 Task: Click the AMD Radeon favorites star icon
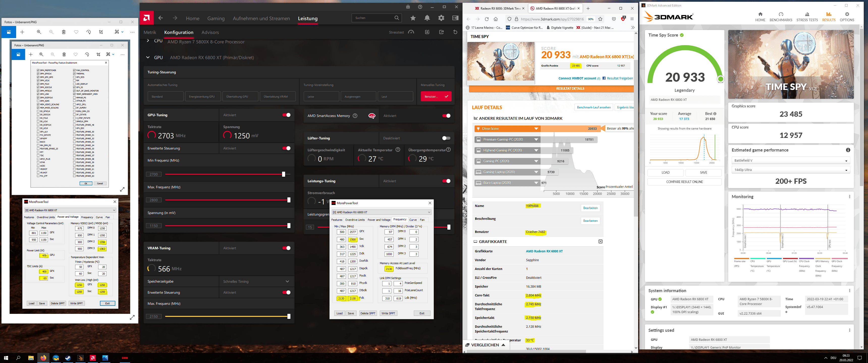tap(413, 18)
